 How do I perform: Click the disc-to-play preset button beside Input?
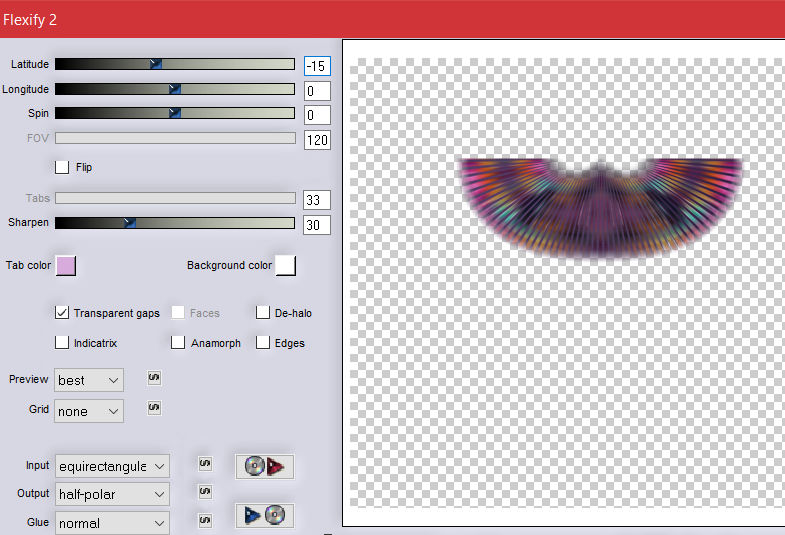pos(264,466)
